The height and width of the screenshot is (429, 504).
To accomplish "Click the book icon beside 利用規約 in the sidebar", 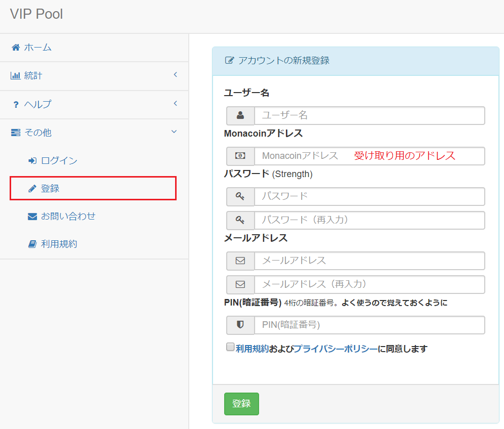I will point(32,244).
